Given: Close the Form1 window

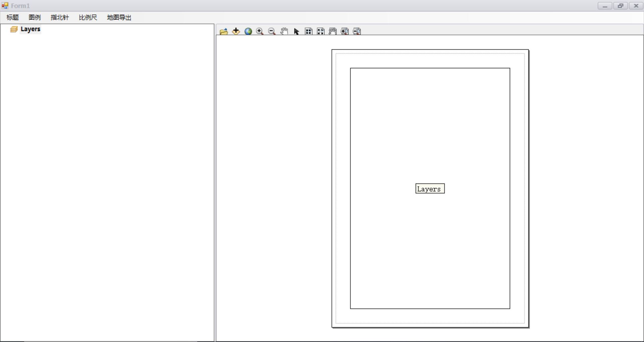Looking at the screenshot, I should click(636, 6).
